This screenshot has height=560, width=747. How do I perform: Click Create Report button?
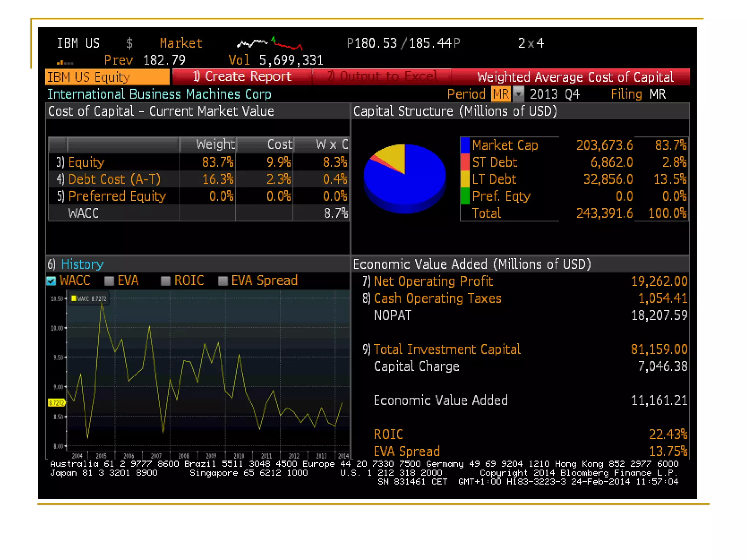(x=242, y=77)
